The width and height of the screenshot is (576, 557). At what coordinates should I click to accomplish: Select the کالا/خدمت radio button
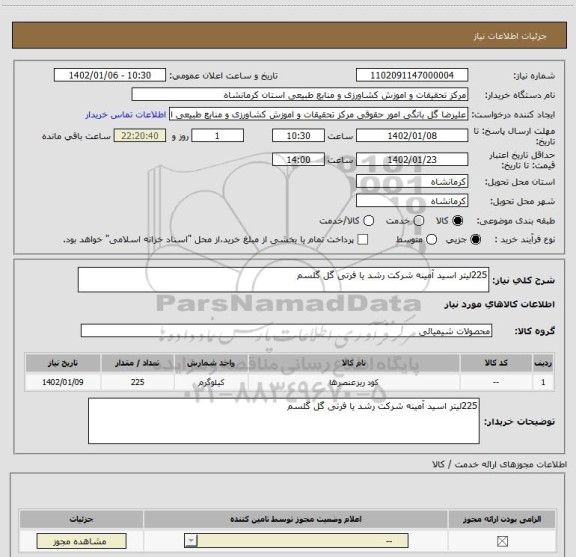tap(368, 221)
